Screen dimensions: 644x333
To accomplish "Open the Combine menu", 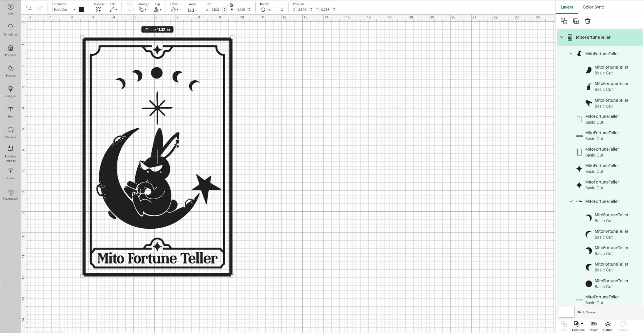I will click(x=578, y=326).
